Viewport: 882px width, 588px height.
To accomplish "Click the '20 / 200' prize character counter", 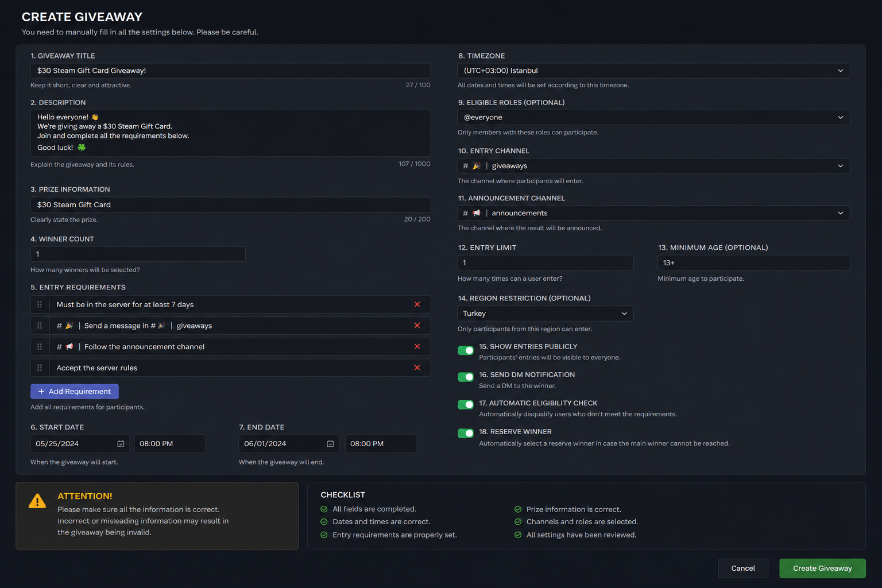I will [417, 219].
